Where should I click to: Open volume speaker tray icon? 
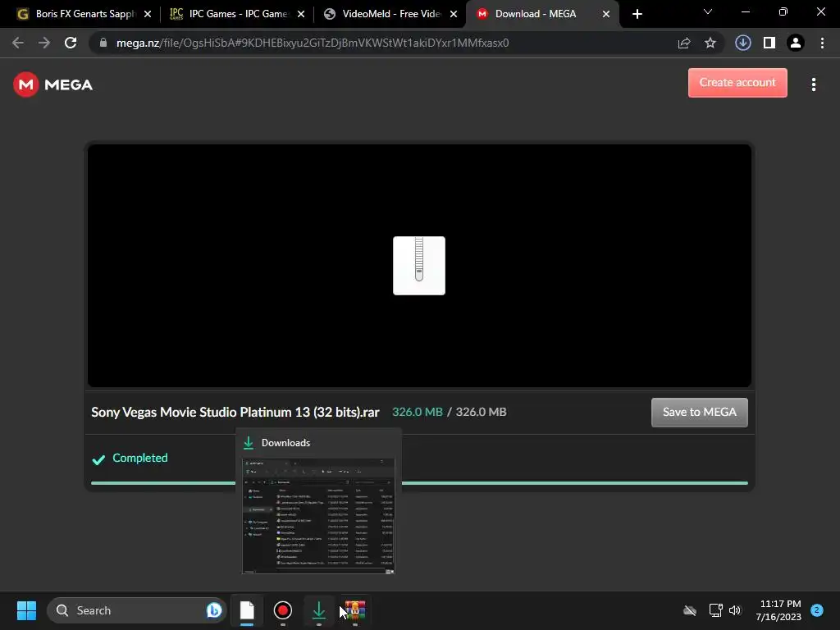coord(735,610)
